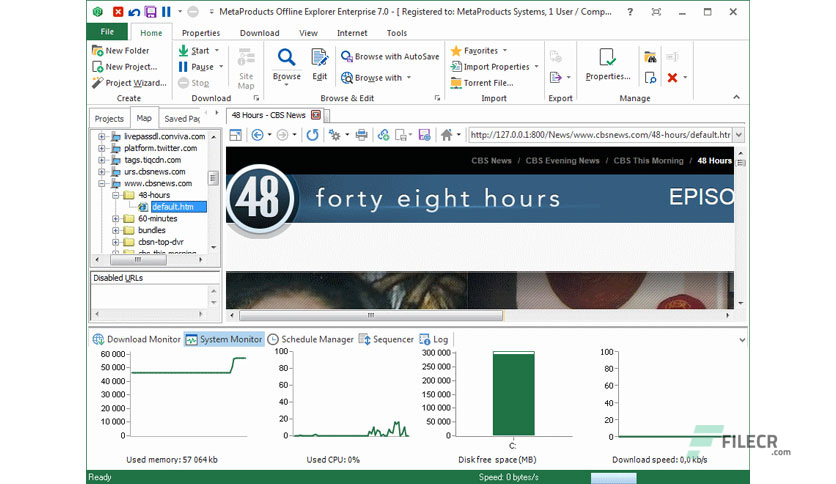The image size is (836, 484).
Task: Open the Properties button with green checkmark
Action: tap(607, 64)
